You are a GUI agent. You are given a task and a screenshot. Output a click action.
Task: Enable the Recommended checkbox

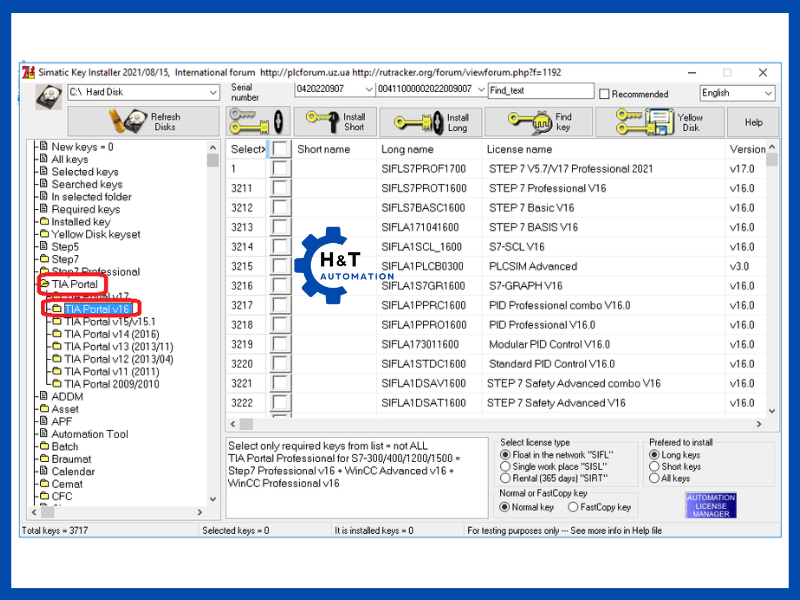point(604,94)
